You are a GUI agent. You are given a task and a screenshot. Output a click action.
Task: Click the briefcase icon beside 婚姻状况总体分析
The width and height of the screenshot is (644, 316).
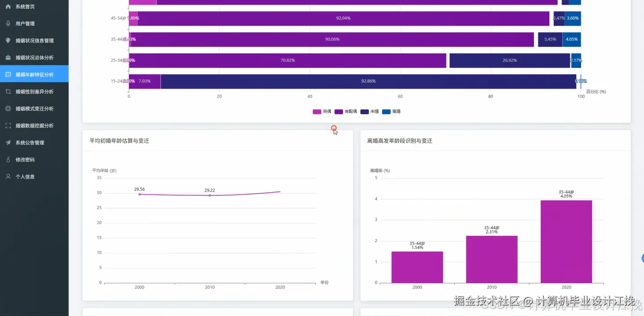[x=8, y=57]
